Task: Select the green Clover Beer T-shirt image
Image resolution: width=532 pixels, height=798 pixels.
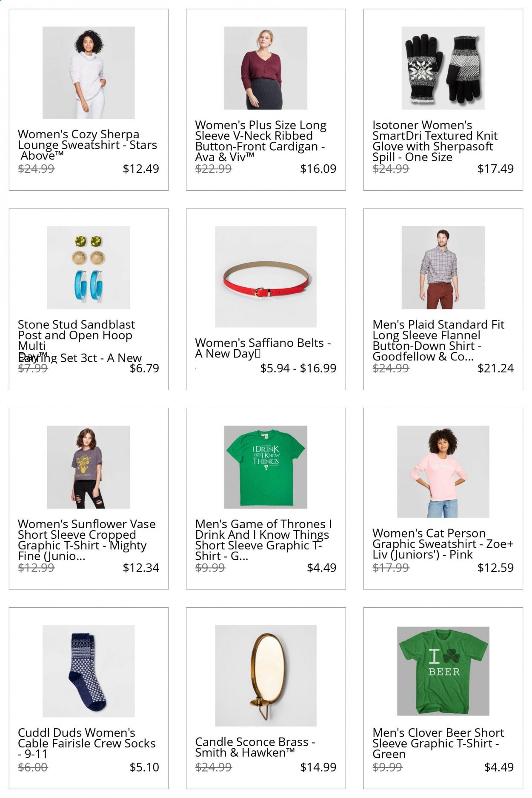Action: 443,671
